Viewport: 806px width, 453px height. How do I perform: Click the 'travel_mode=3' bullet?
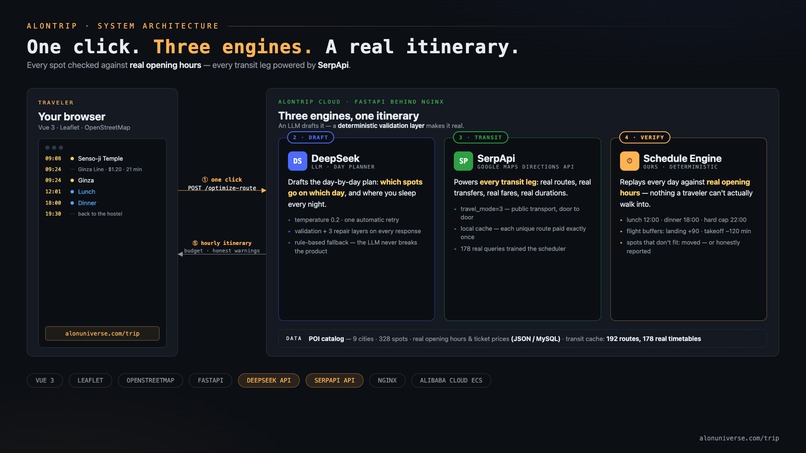click(520, 213)
